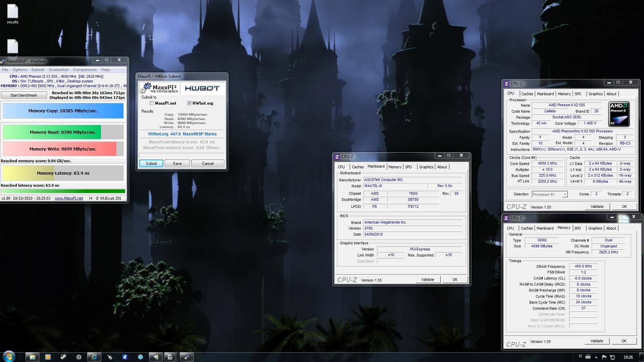Open the round teal taskbar icon

[x=140, y=357]
